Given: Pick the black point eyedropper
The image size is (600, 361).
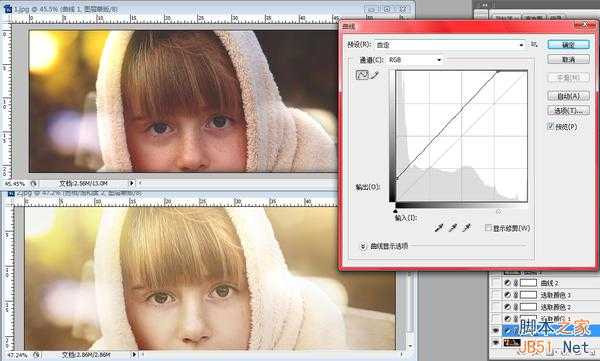Looking at the screenshot, I should point(439,228).
